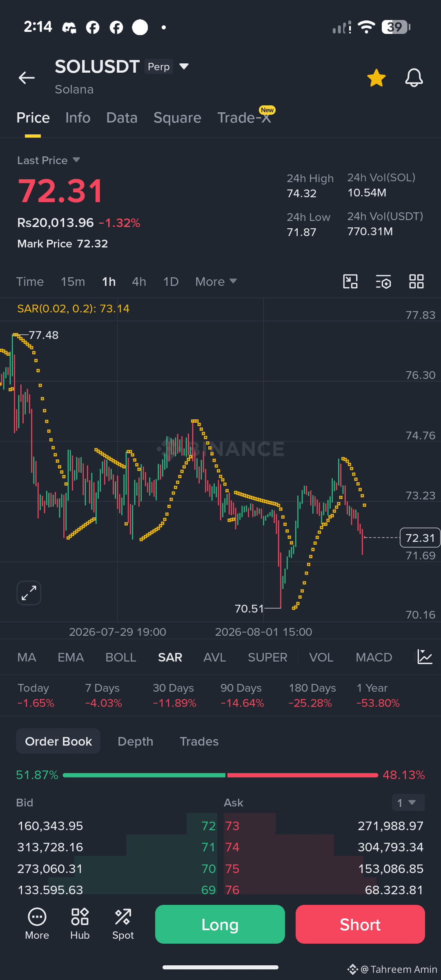The width and height of the screenshot is (441, 980).
Task: Open the More menu icon
Action: (37, 924)
